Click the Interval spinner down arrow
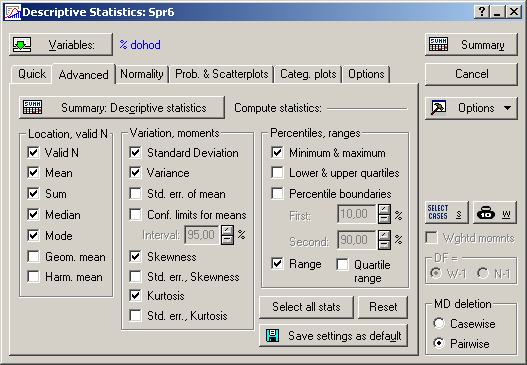The image size is (527, 365). point(228,239)
